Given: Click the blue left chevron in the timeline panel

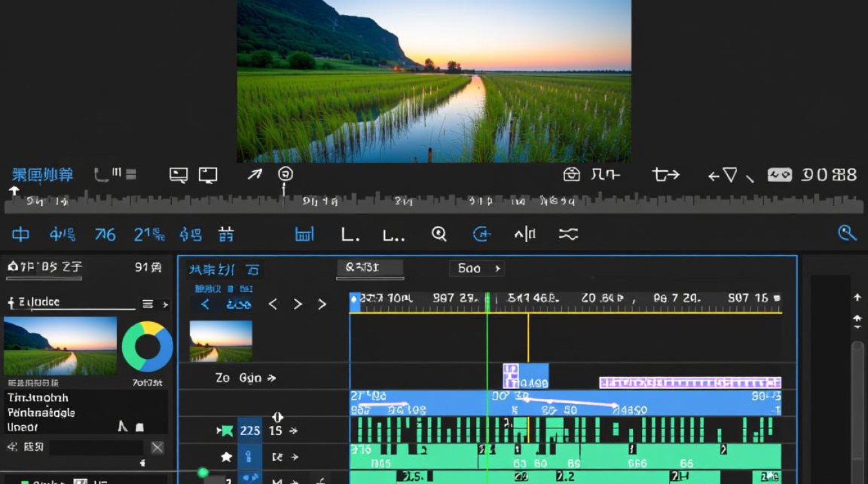Looking at the screenshot, I should (205, 304).
